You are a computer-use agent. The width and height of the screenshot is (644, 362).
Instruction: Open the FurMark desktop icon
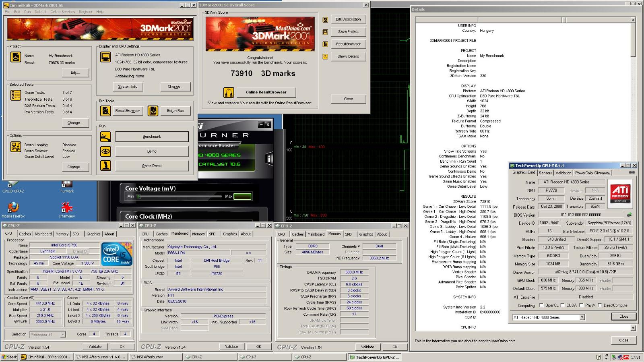click(67, 188)
